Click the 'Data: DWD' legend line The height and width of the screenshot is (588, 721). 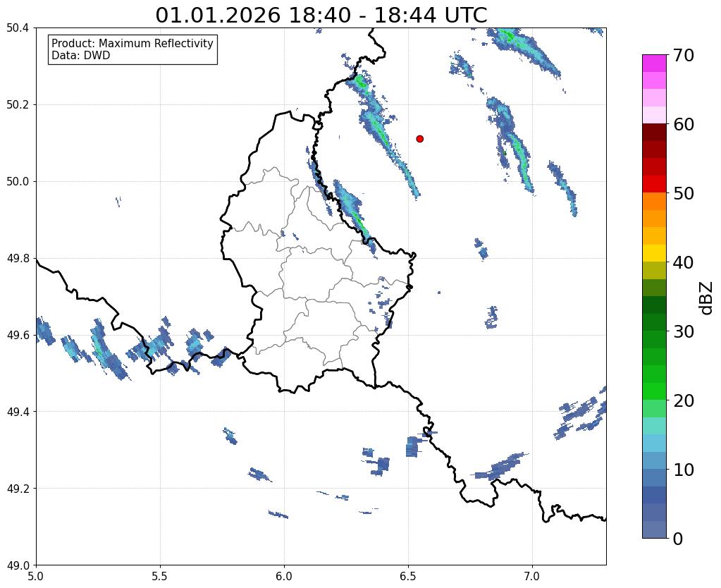point(80,56)
